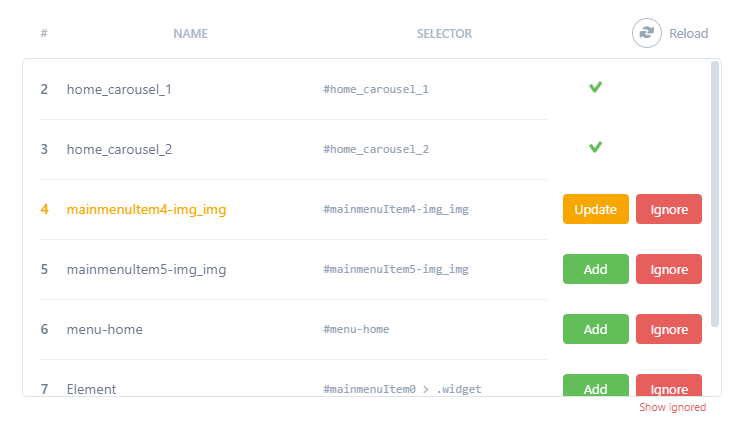The height and width of the screenshot is (425, 738).
Task: Click row number 6
Action: tap(44, 329)
